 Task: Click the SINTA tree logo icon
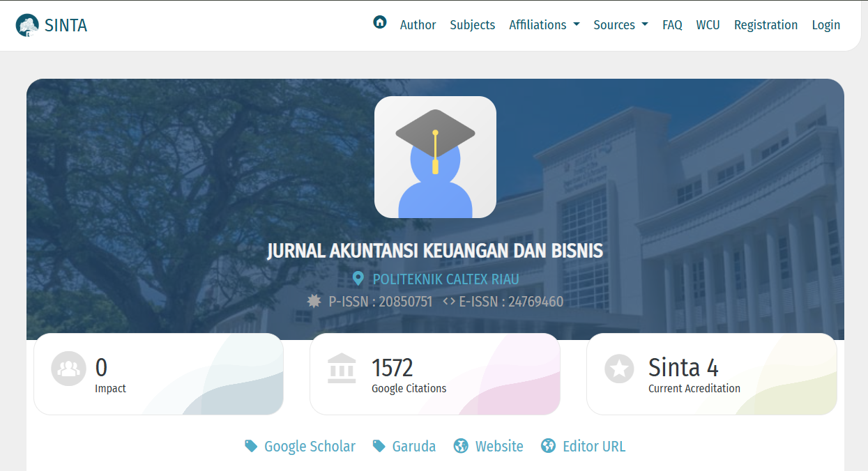(27, 25)
